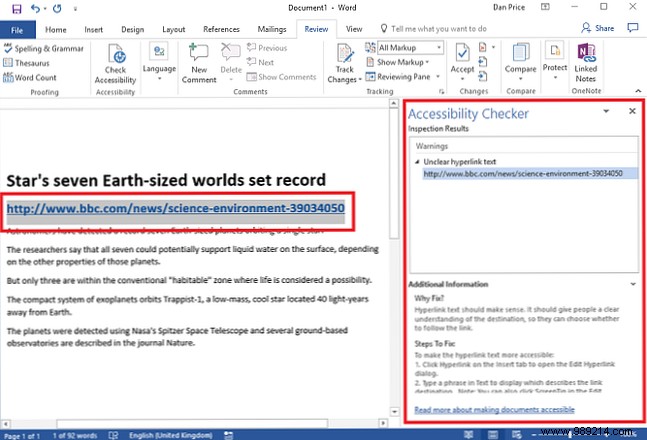Go to the previous change icon

(483, 62)
